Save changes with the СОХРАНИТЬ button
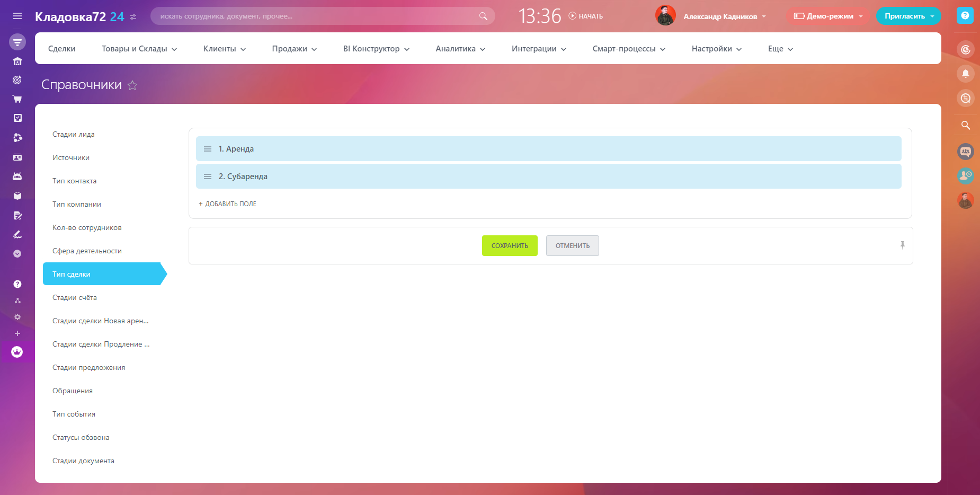Image resolution: width=980 pixels, height=495 pixels. [x=510, y=245]
